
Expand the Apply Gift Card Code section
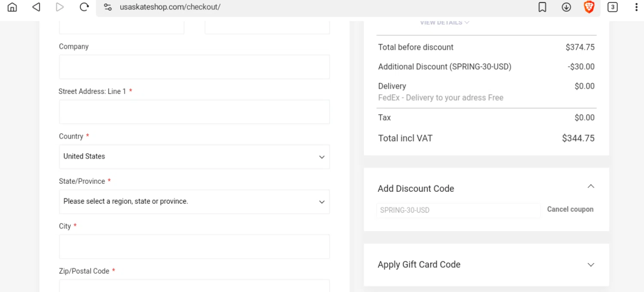[x=591, y=265]
